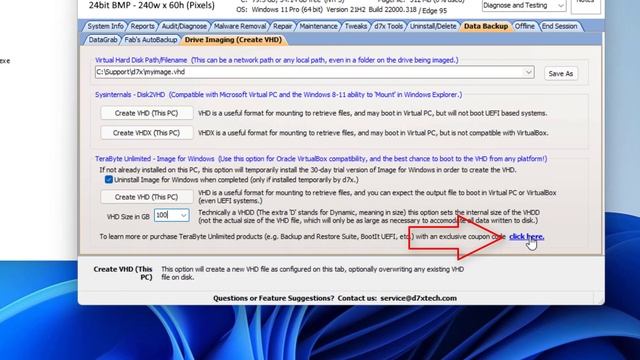640x360 pixels.
Task: Select the Uninstall/Delete tab
Action: click(x=433, y=26)
